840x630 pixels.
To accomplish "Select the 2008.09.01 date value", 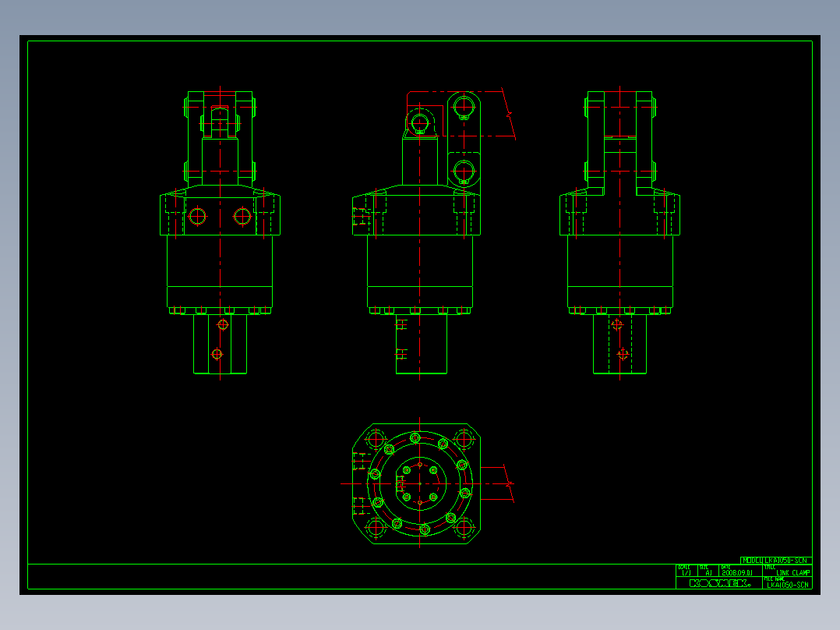I will tap(737, 572).
